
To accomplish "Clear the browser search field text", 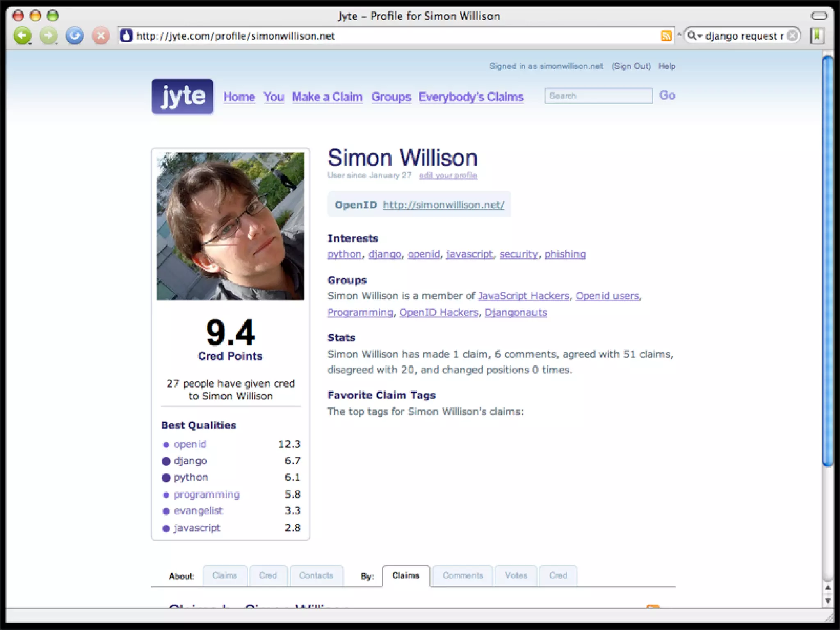I will (793, 36).
